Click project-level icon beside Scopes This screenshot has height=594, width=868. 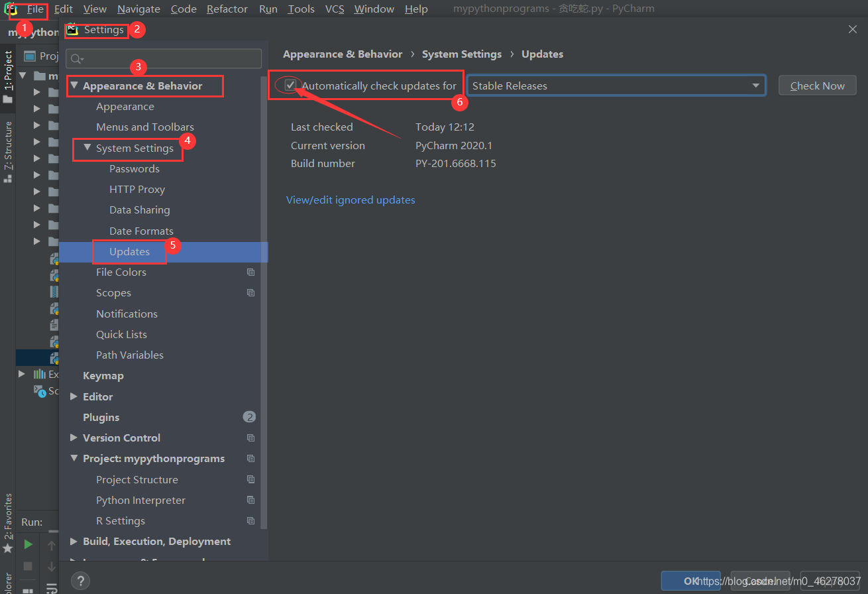click(250, 292)
